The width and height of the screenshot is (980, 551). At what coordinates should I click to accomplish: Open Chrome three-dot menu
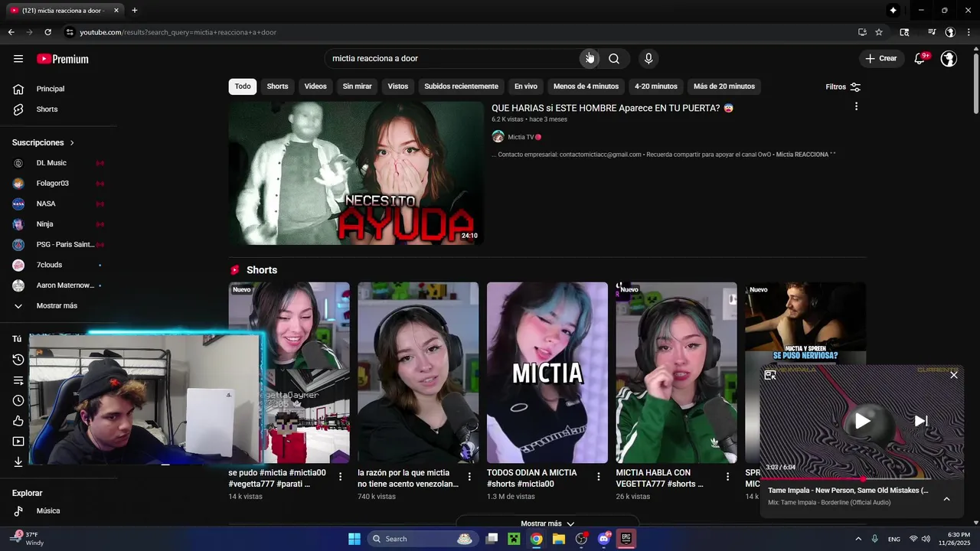969,32
